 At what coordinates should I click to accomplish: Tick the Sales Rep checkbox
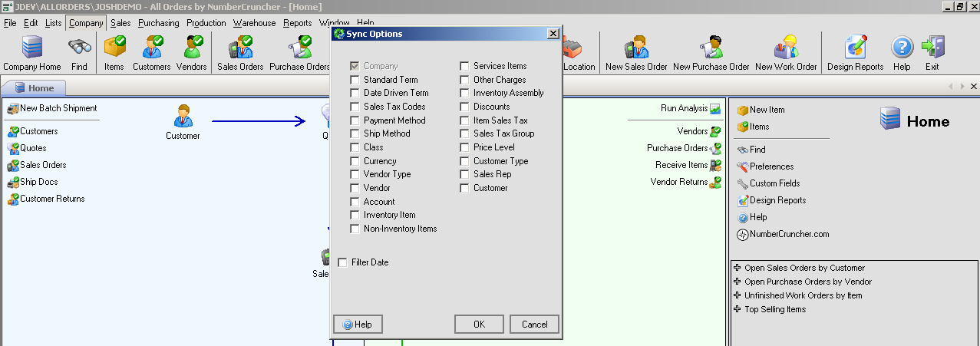click(x=464, y=175)
